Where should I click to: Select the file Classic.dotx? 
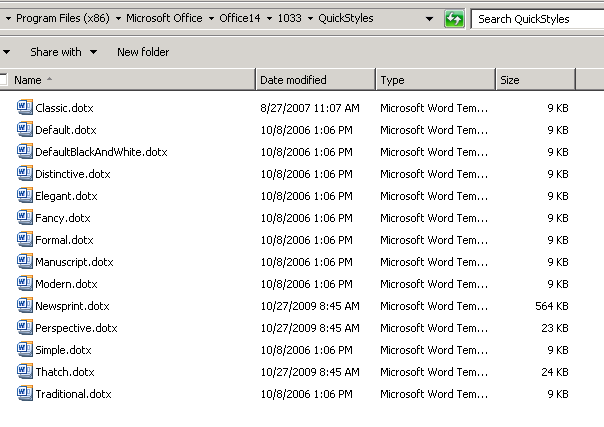[x=64, y=108]
